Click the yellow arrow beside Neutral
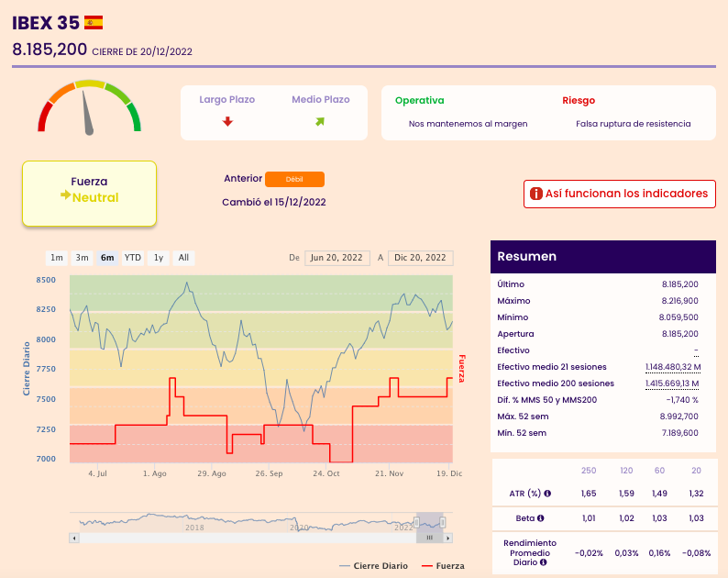Image resolution: width=728 pixels, height=578 pixels. click(x=65, y=195)
